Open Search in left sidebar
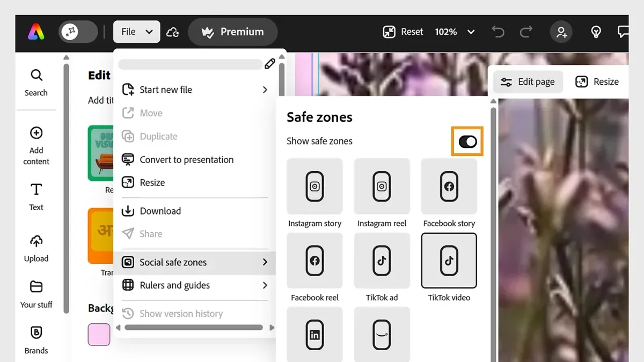The image size is (644, 362). pyautogui.click(x=36, y=83)
